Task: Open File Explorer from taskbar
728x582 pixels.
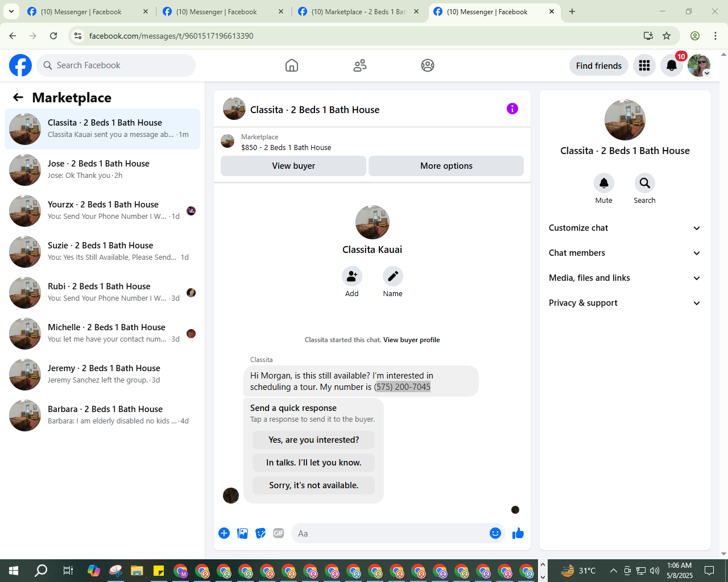Action: click(136, 571)
